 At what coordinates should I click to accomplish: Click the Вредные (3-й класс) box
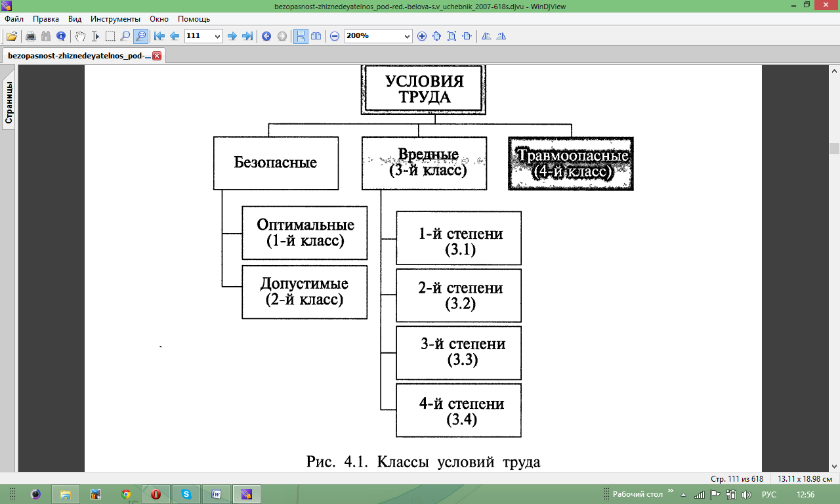pos(424,163)
